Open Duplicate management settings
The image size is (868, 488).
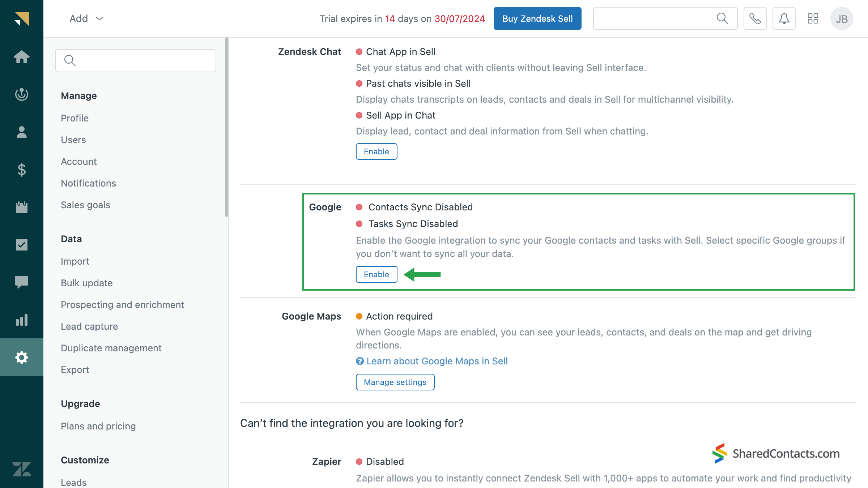point(111,348)
